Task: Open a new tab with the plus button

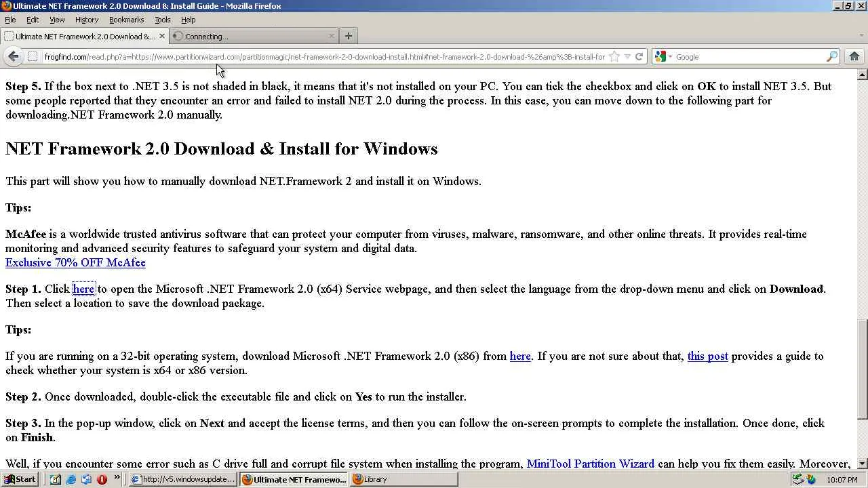Action: click(348, 36)
